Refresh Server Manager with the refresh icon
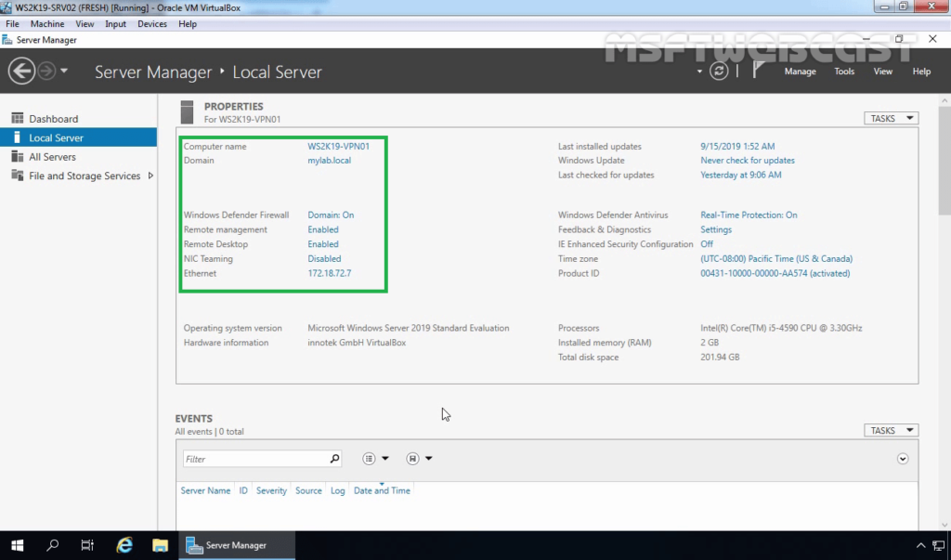Image resolution: width=951 pixels, height=560 pixels. [719, 71]
